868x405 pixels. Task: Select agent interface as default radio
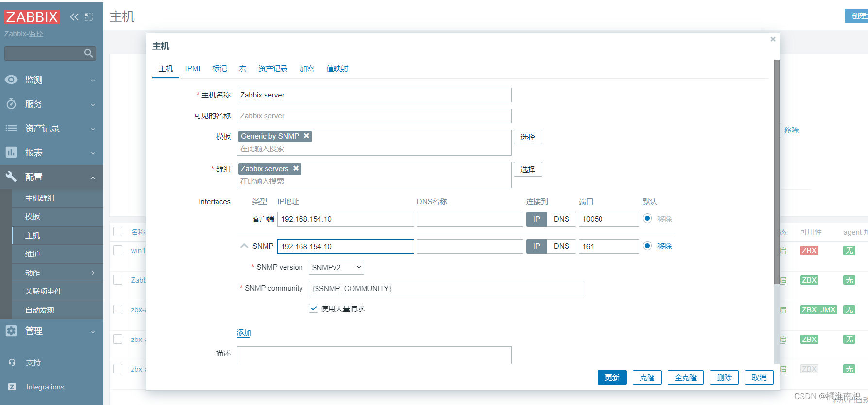(x=647, y=218)
